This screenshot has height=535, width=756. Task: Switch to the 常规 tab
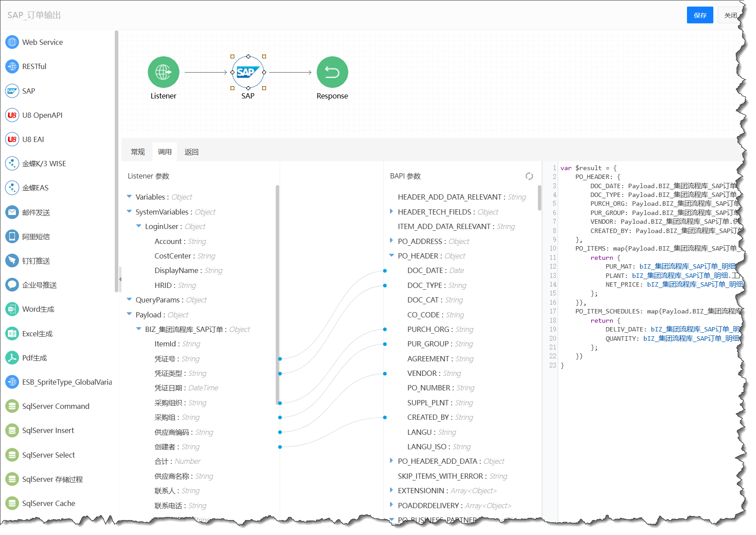138,152
